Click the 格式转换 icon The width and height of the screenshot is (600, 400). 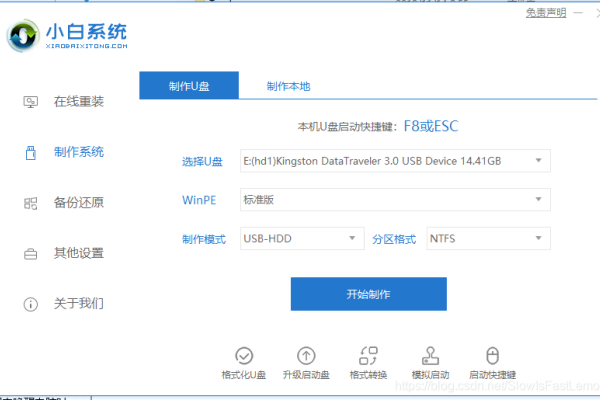(x=368, y=356)
